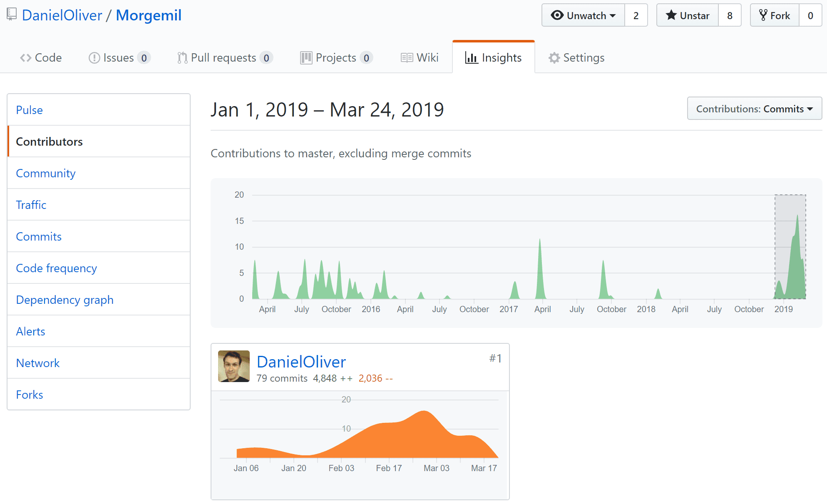
Task: View the watchers count 2
Action: (x=636, y=15)
